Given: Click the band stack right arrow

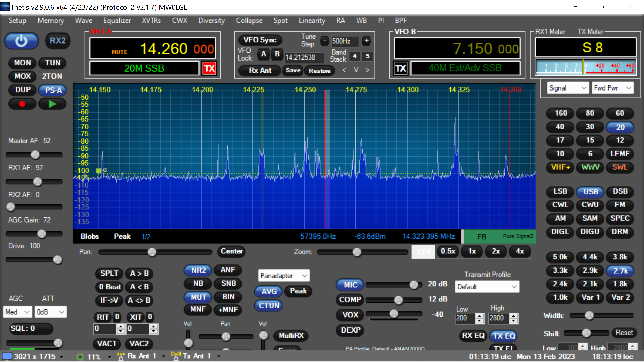Looking at the screenshot, I should [367, 70].
